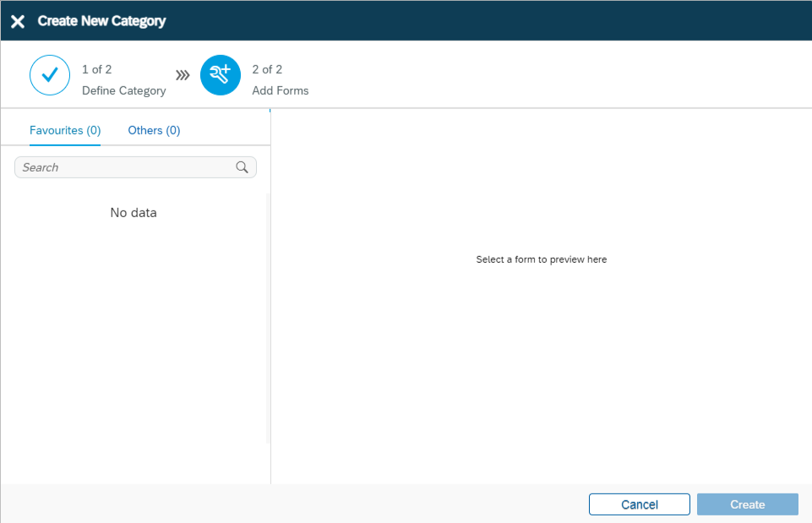This screenshot has width=812, height=523.
Task: Click the "Create New Category" title text
Action: tap(101, 21)
